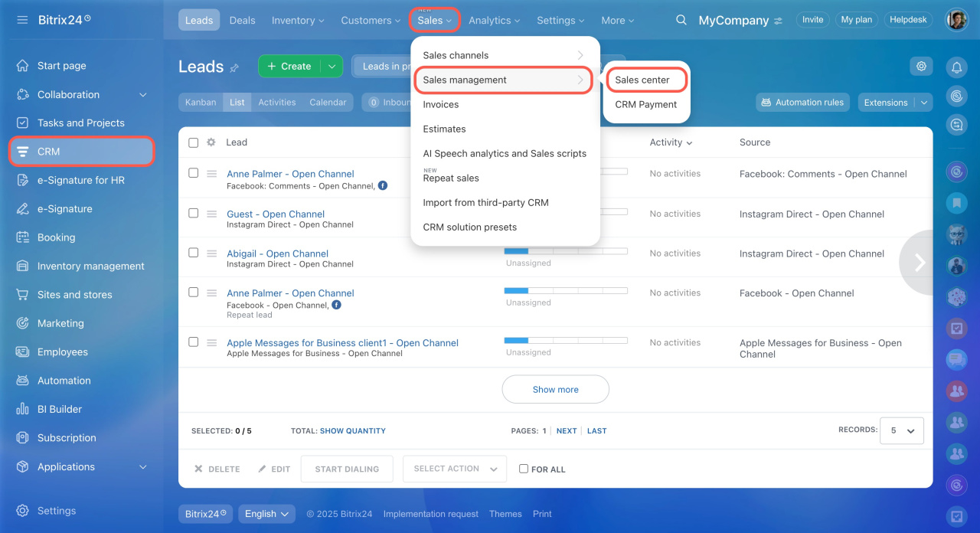Open Sales channels submenu entry
Viewport: 980px width, 533px height.
[x=505, y=55]
